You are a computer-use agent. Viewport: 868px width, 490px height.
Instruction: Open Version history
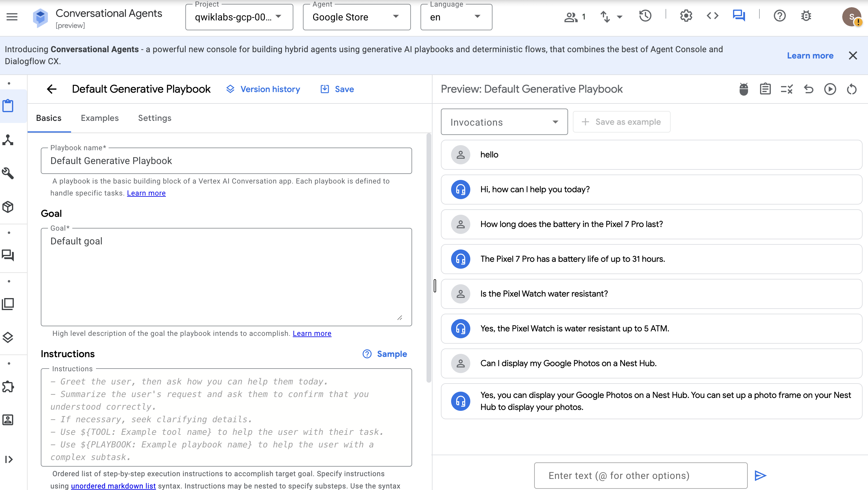(263, 89)
